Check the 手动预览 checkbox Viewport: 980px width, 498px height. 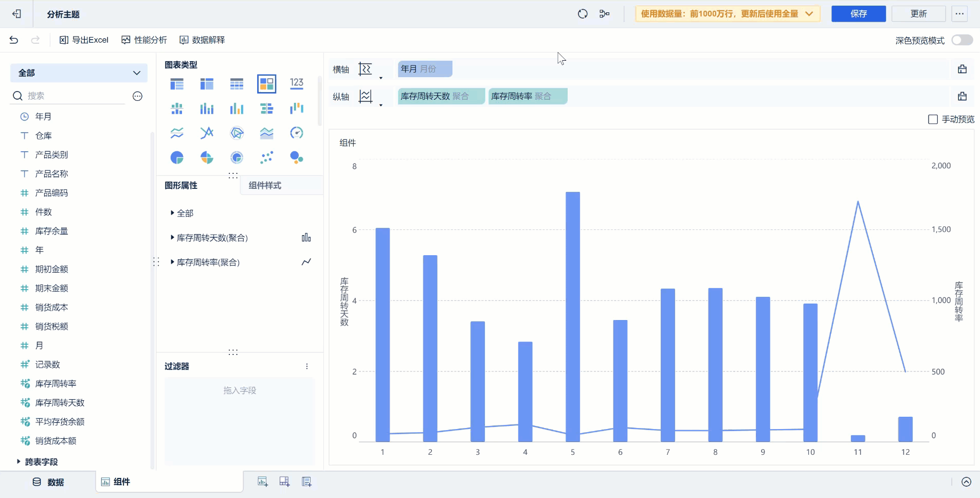tap(933, 119)
